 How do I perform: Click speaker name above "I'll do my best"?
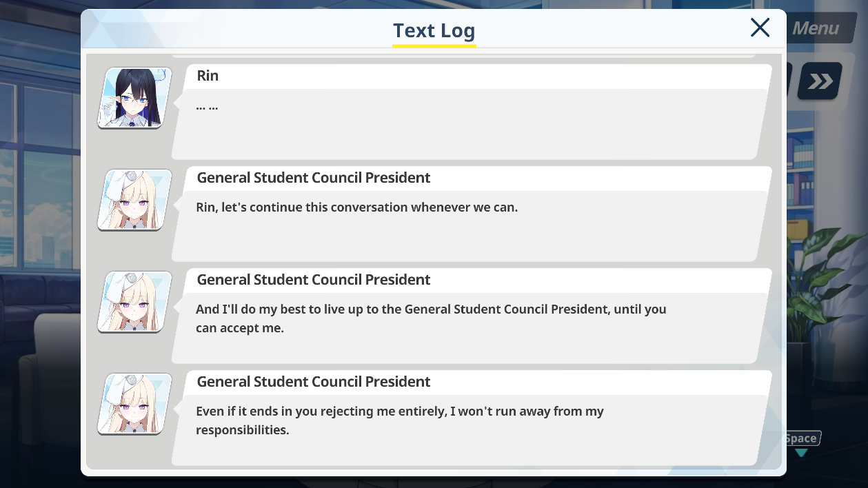(314, 280)
